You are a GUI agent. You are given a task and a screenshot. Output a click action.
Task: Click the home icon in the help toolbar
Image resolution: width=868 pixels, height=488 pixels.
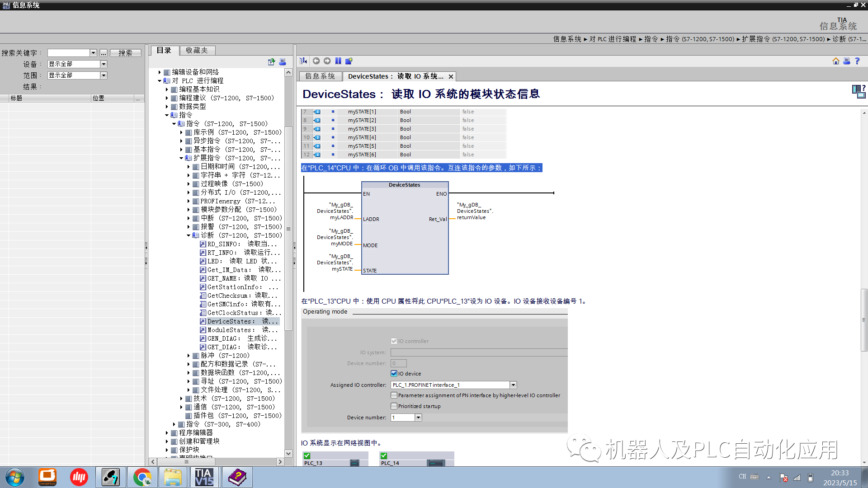pos(836,61)
